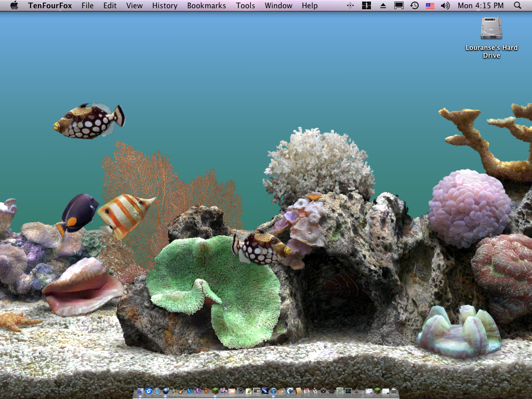Screen dimensions: 532x399
Task: Open the Trash in the Dock
Action: pyautogui.click(x=394, y=391)
